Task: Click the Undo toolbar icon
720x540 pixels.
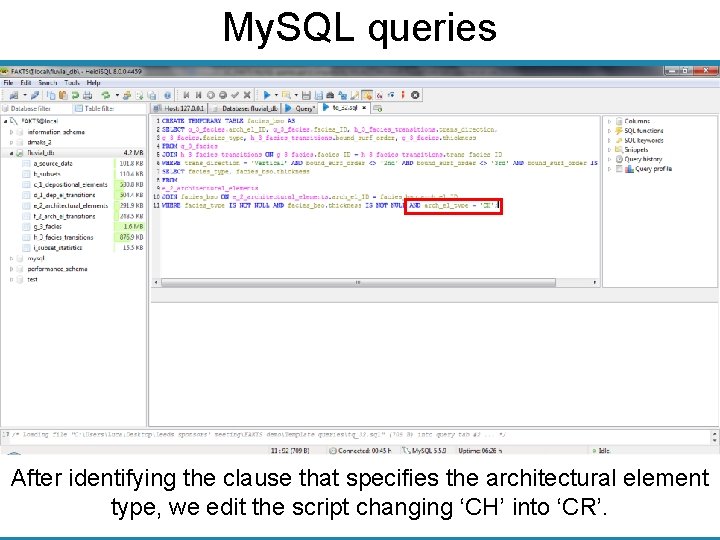Action: [x=75, y=95]
